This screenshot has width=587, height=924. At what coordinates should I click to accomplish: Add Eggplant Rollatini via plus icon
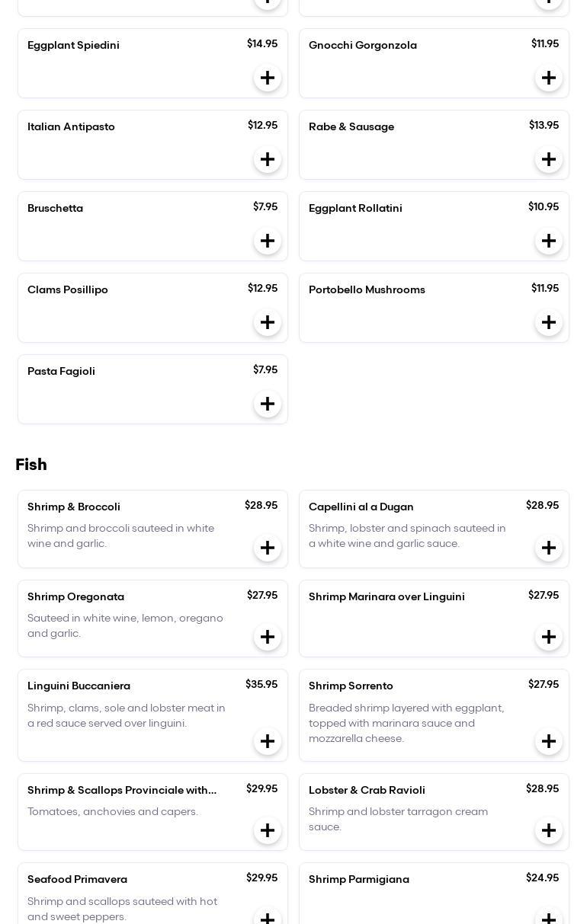coord(549,241)
